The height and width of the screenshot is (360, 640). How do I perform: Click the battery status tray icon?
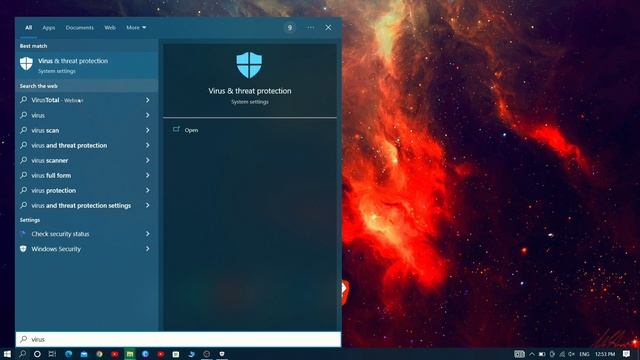pyautogui.click(x=542, y=354)
